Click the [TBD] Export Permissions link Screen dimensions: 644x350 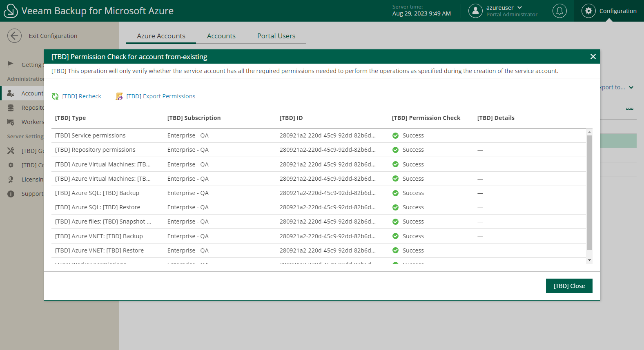[161, 96]
